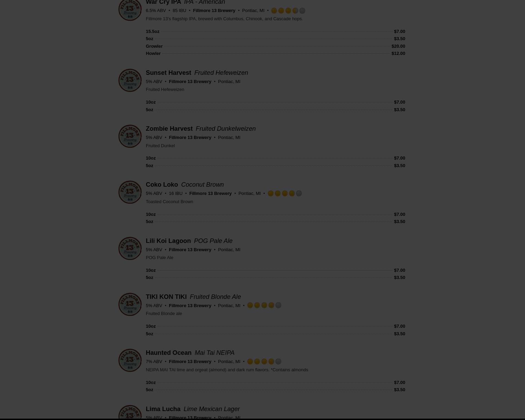525x420 pixels.
Task: Click the Lili Koi Lagoon brewery logo
Action: point(130,248)
